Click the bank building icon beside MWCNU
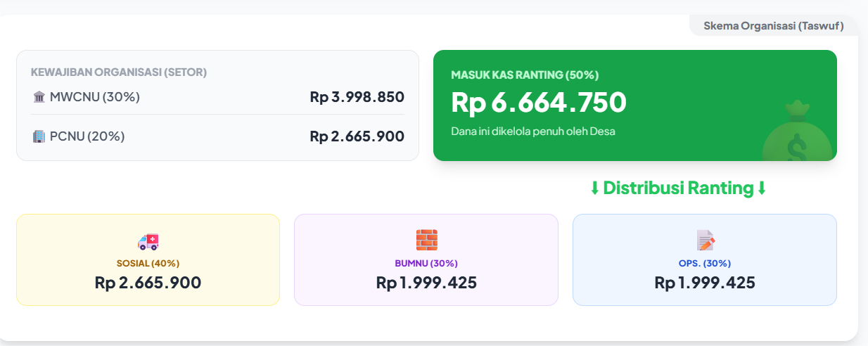This screenshot has height=346, width=868. [39, 97]
